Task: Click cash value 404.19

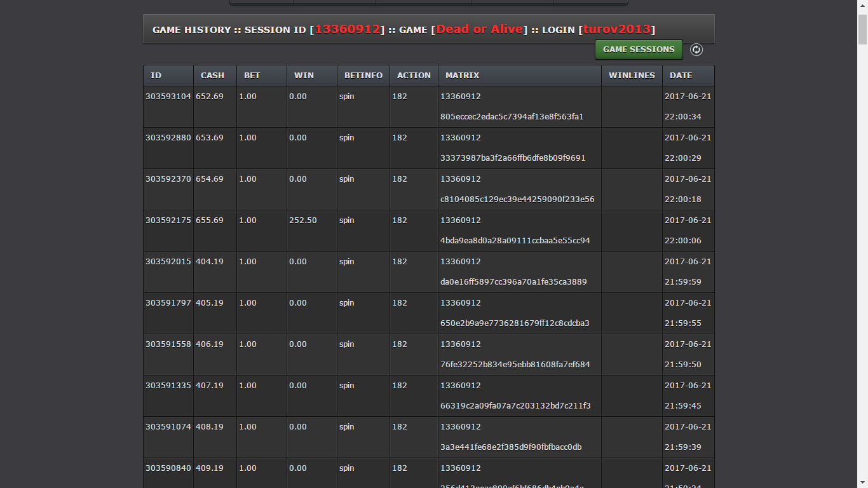Action: coord(210,262)
